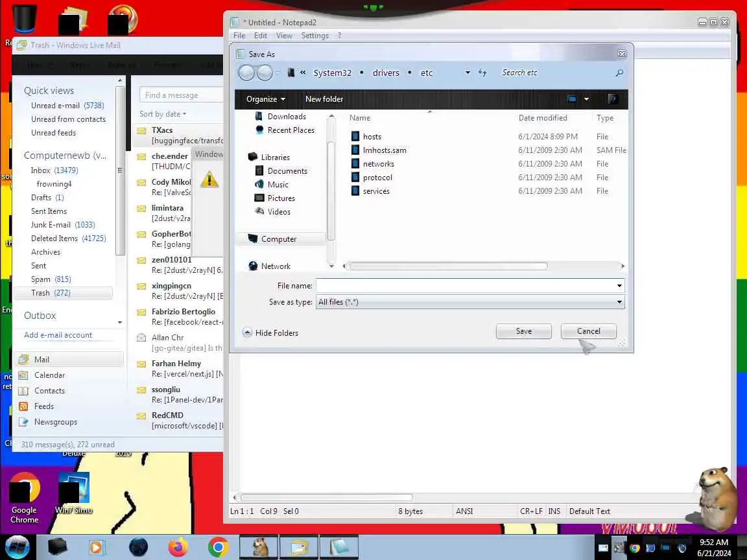This screenshot has width=747, height=560.
Task: Open the Edit menu in Notepad2
Action: (260, 36)
